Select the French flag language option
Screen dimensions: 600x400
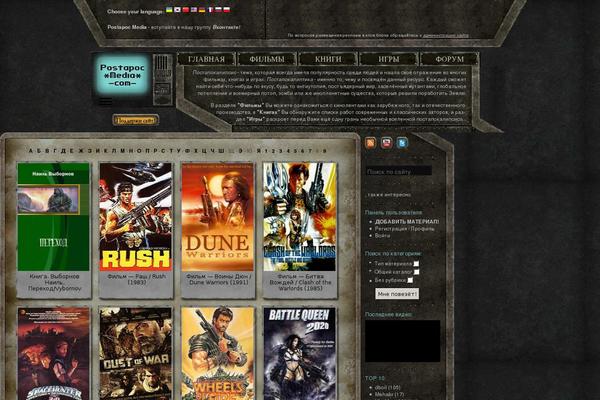(210, 10)
